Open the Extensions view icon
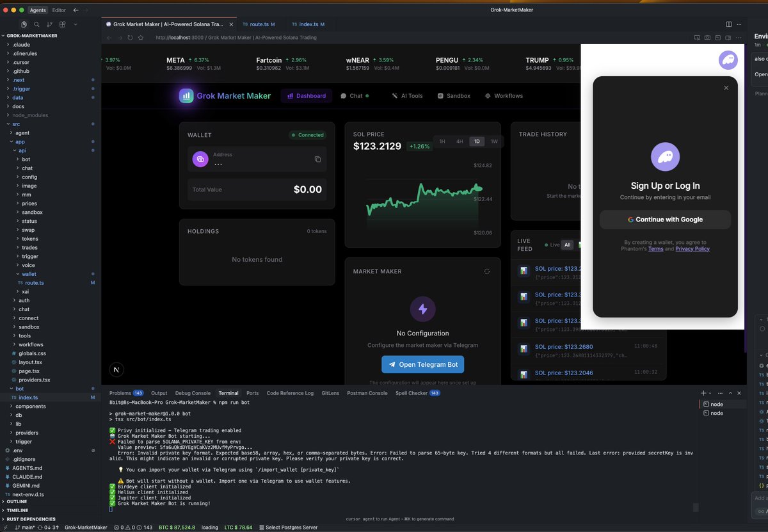768x532 pixels. (63, 24)
